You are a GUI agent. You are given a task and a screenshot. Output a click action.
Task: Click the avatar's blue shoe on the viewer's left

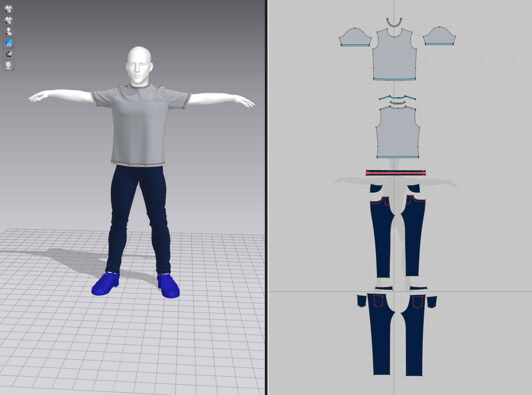[106, 283]
